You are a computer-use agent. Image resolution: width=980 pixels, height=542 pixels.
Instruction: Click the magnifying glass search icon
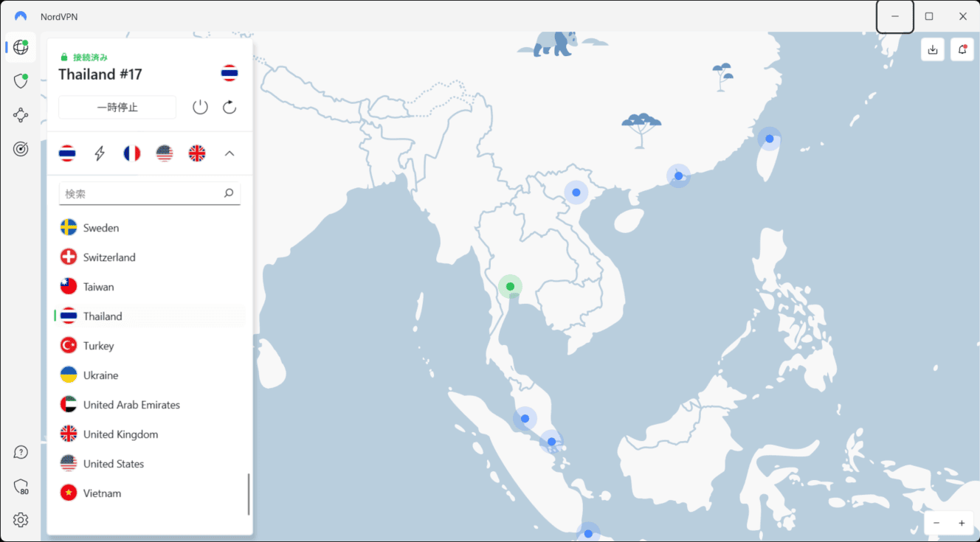pos(229,193)
